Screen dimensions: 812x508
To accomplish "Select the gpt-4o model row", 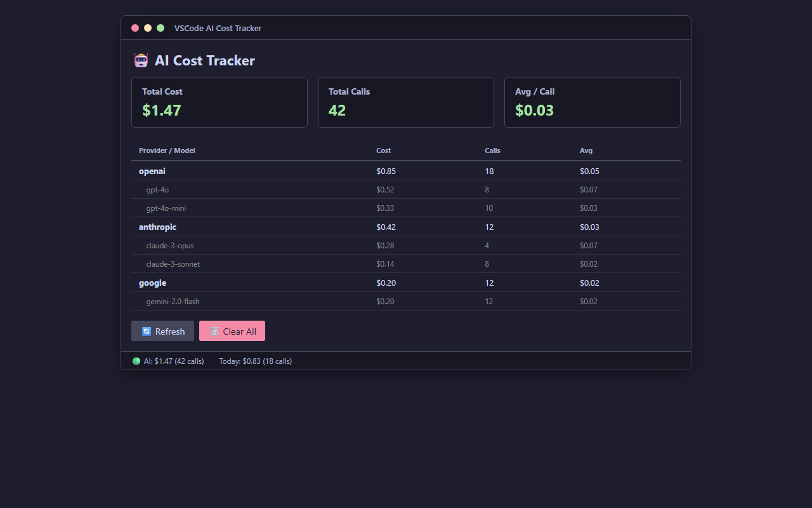I will 406,190.
